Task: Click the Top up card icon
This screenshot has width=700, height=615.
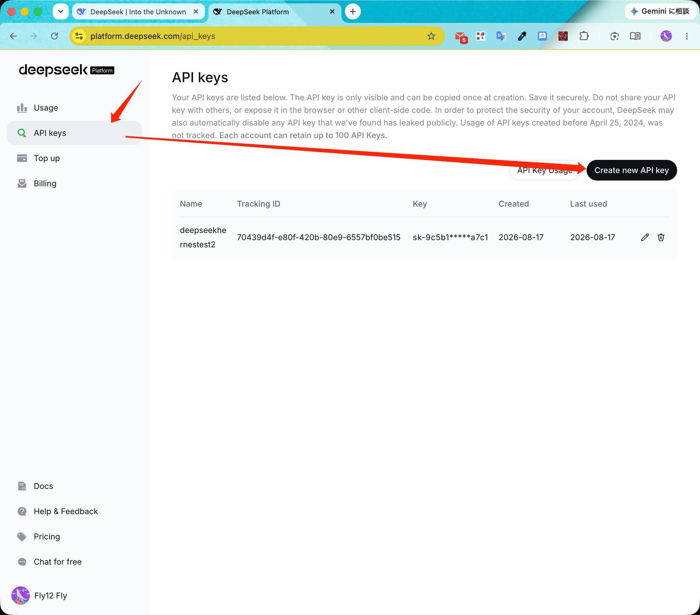Action: (22, 158)
